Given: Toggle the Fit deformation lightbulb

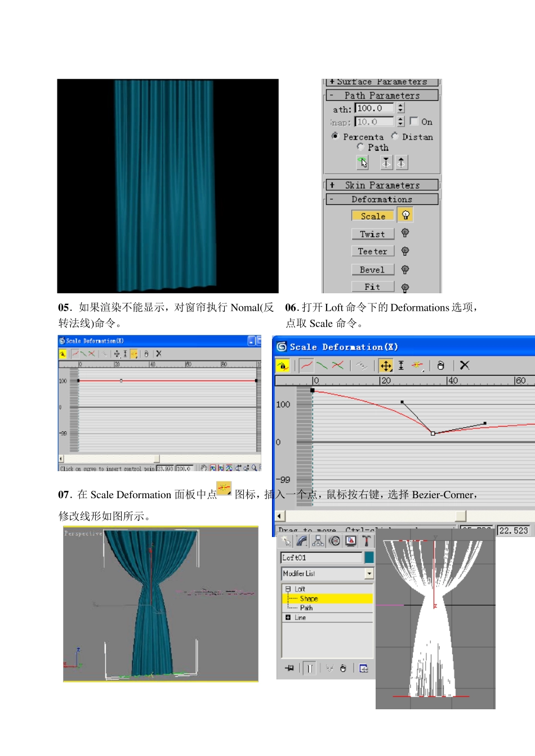Looking at the screenshot, I should [x=405, y=288].
